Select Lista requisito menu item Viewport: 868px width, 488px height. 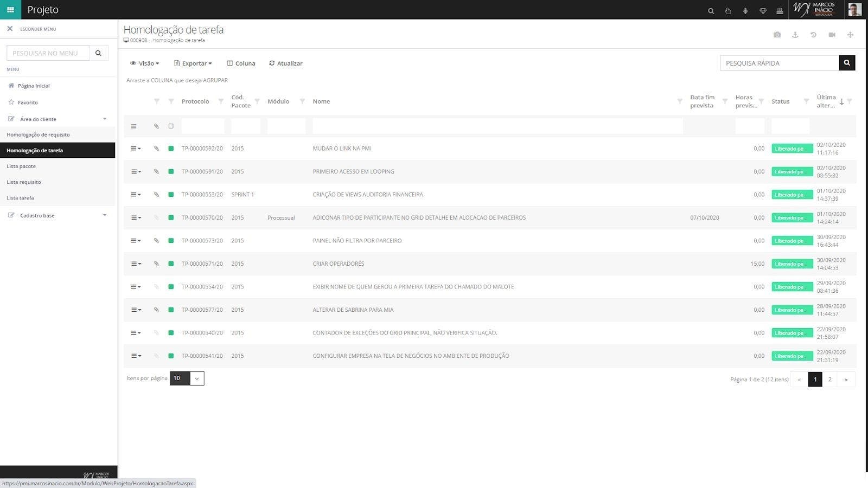58,182
